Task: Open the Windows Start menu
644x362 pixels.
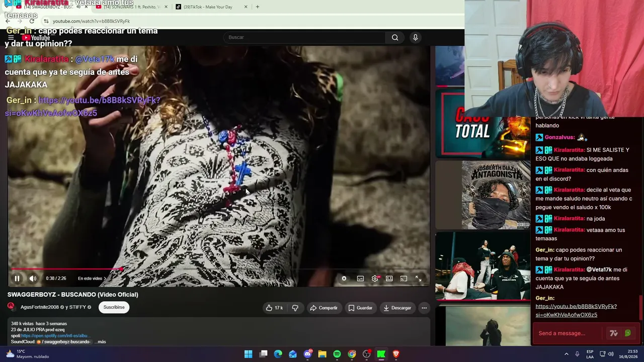Action: 249,354
